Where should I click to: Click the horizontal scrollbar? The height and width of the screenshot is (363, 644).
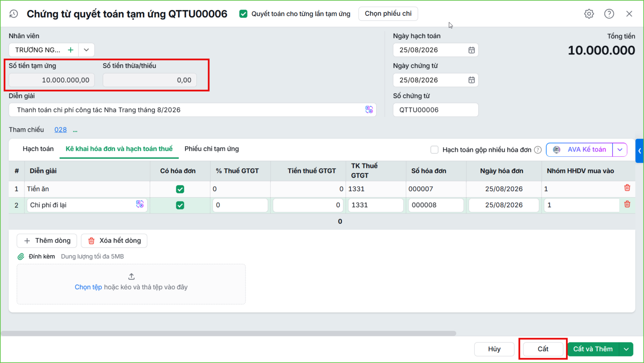tap(228, 333)
